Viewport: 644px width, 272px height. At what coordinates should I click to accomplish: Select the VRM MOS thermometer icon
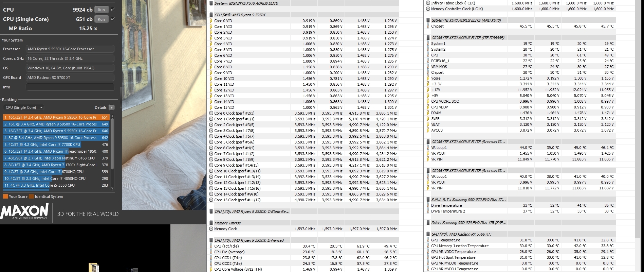click(x=428, y=67)
